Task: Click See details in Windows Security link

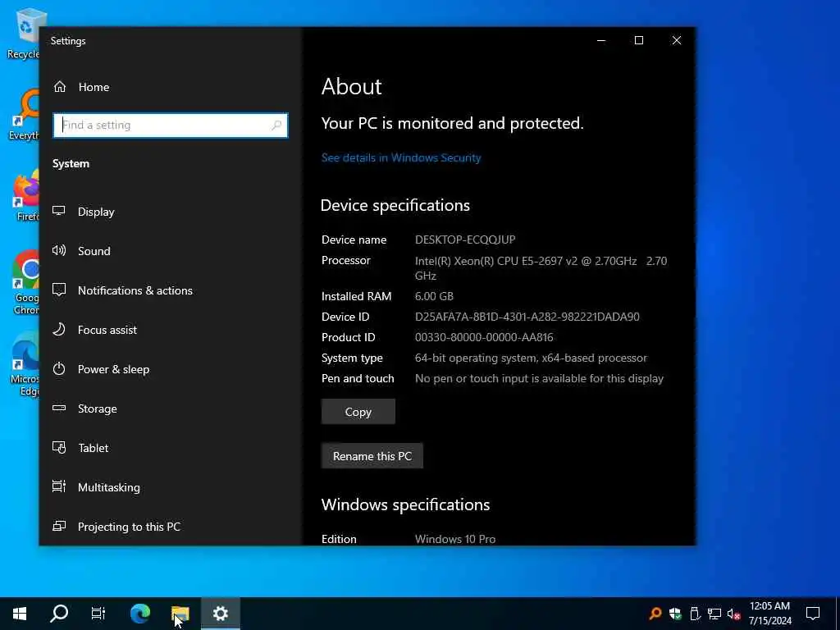Action: pos(400,157)
